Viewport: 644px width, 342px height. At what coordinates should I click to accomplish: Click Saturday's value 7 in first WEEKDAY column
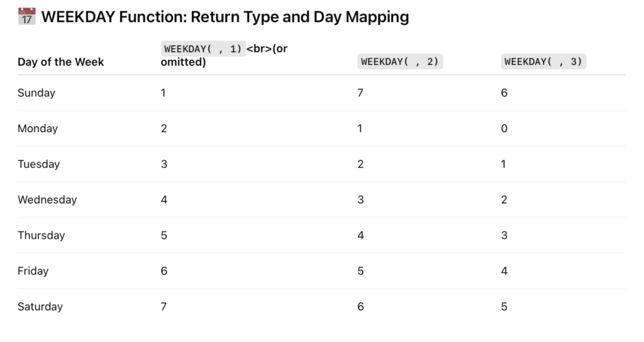click(164, 307)
